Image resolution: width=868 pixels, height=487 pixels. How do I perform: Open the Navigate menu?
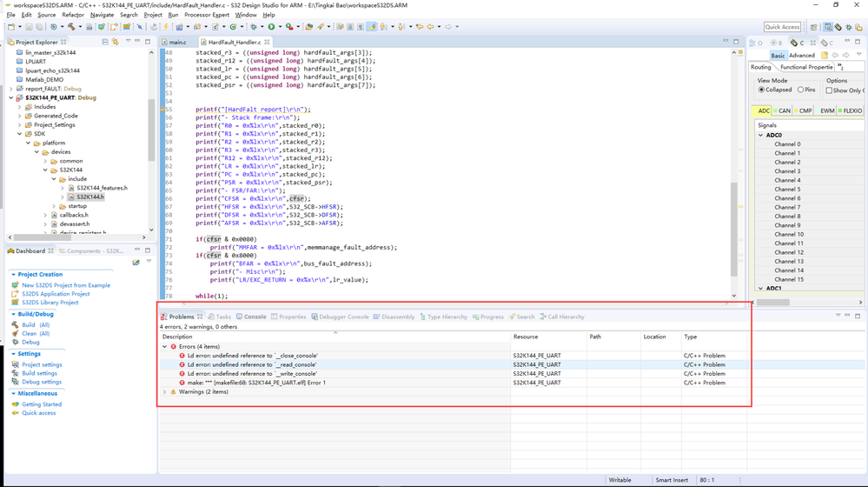102,15
